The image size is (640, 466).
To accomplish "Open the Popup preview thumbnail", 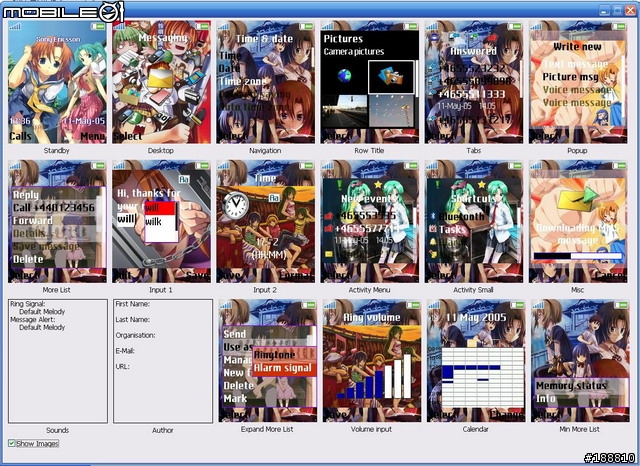I will click(578, 82).
